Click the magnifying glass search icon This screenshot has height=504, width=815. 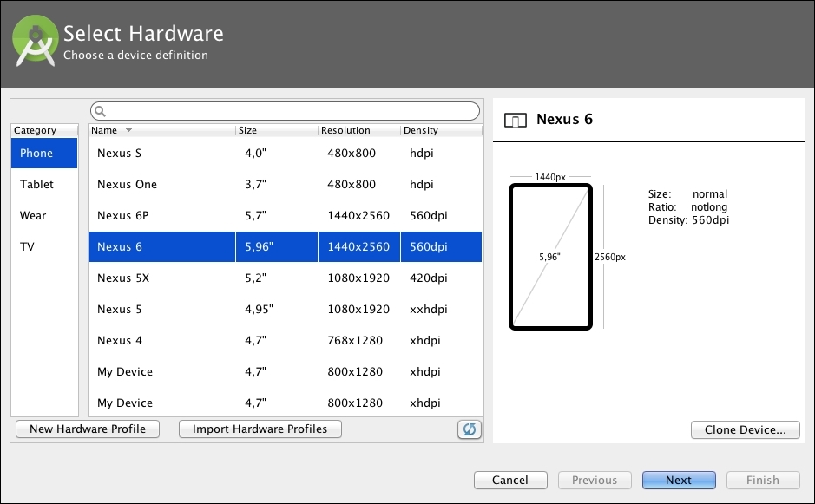101,111
